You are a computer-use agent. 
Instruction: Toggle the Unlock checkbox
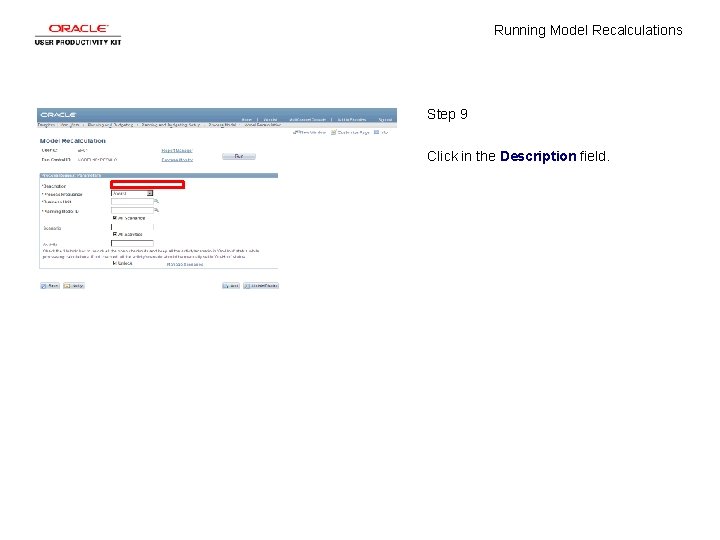[x=115, y=264]
